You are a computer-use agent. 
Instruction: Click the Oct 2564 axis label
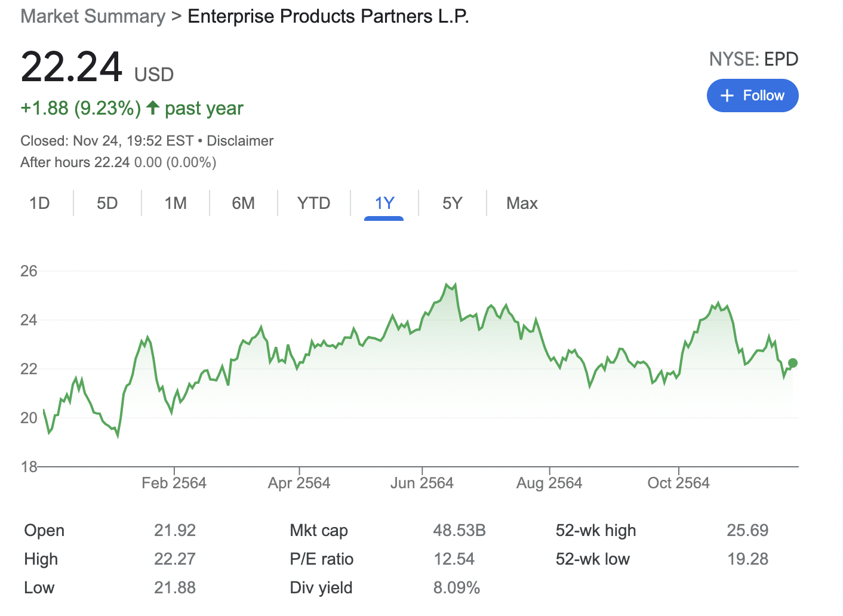point(679,483)
